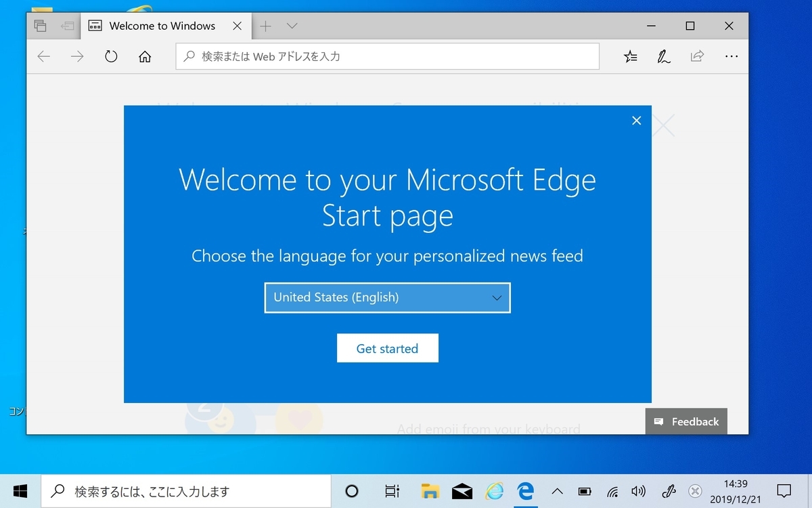Image resolution: width=812 pixels, height=508 pixels.
Task: Click the Edge address bar search field
Action: (388, 57)
